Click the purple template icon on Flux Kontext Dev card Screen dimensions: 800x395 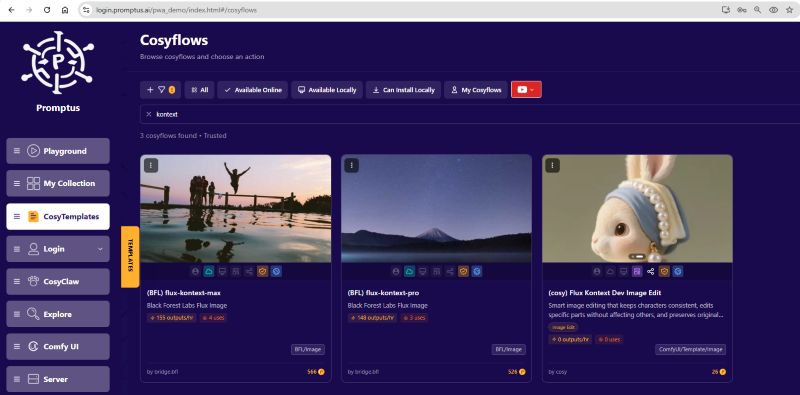[x=637, y=271]
